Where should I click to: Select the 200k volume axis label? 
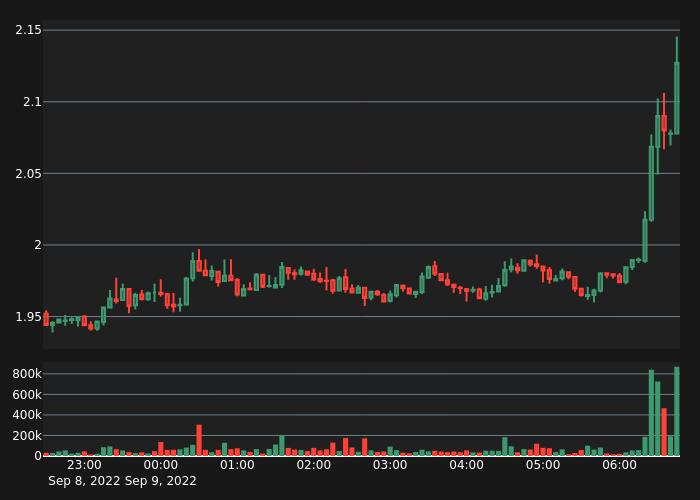click(27, 436)
